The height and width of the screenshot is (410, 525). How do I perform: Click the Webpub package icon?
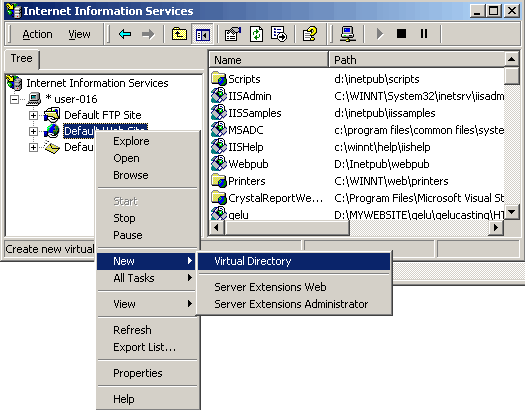pos(219,164)
